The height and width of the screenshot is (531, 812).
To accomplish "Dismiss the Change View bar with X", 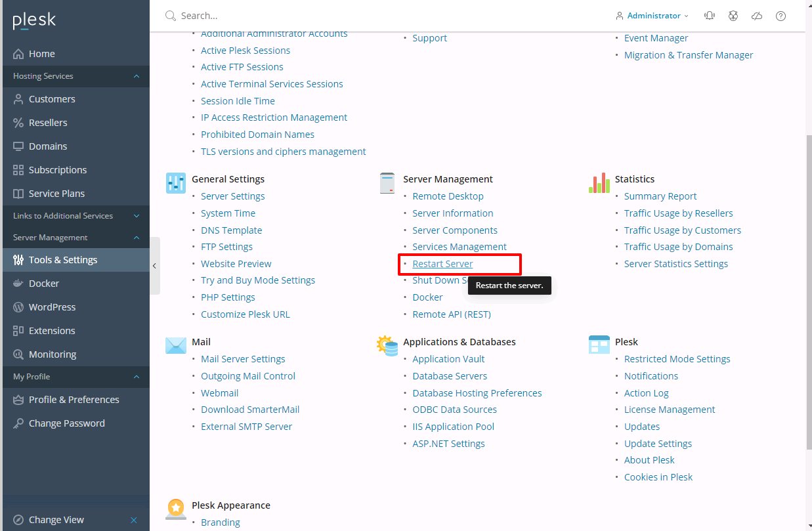I will click(x=134, y=520).
